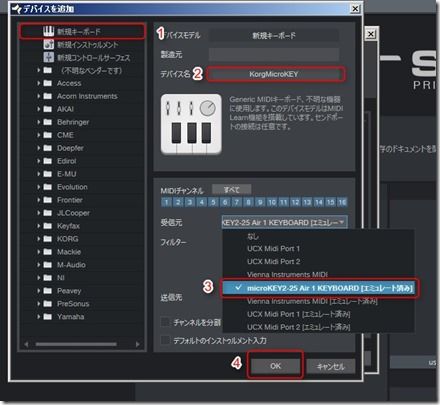The image size is (440, 405).
Task: Click the vendor list left scroll arrow
Action: [26, 344]
